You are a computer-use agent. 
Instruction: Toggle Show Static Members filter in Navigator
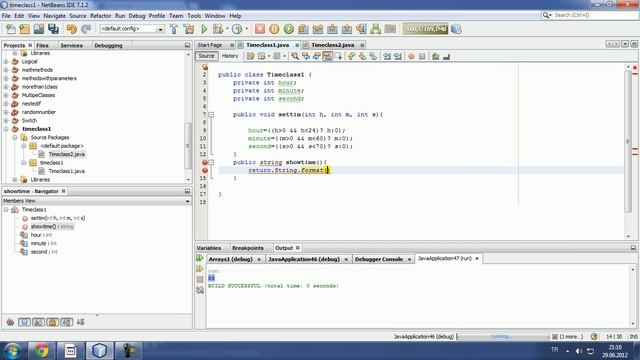[38, 322]
